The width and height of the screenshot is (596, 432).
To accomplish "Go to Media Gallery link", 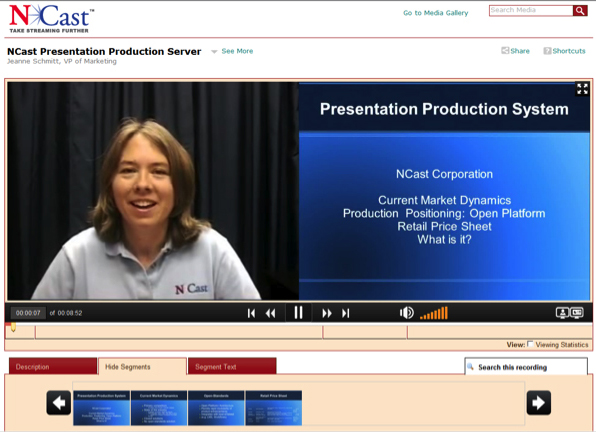I will [x=436, y=13].
